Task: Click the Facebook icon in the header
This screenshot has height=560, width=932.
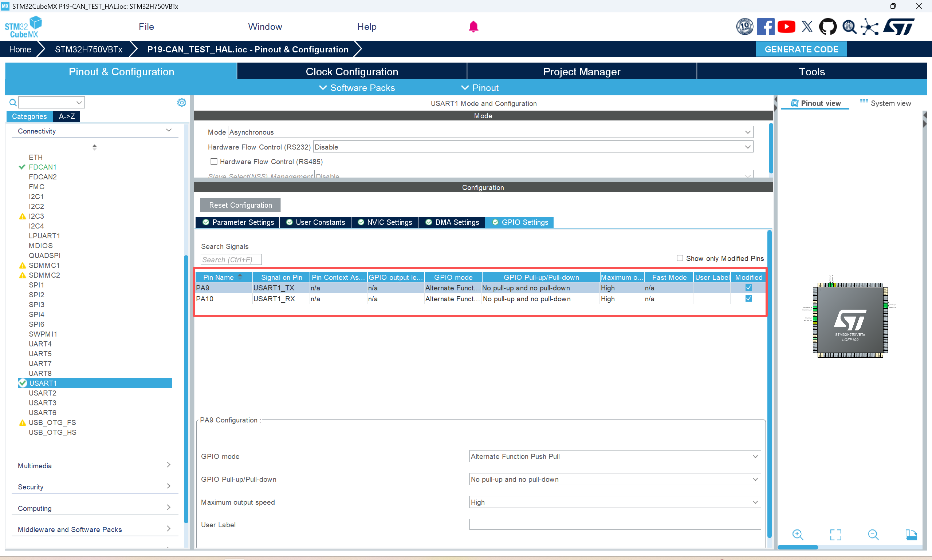Action: point(766,27)
